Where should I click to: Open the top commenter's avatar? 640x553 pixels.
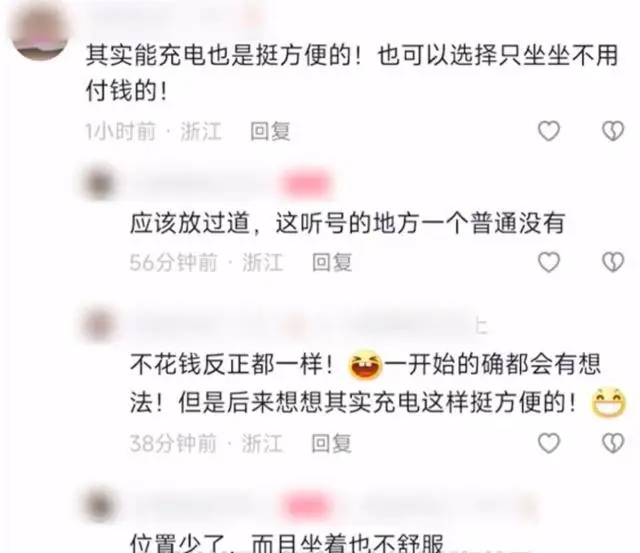pos(40,34)
